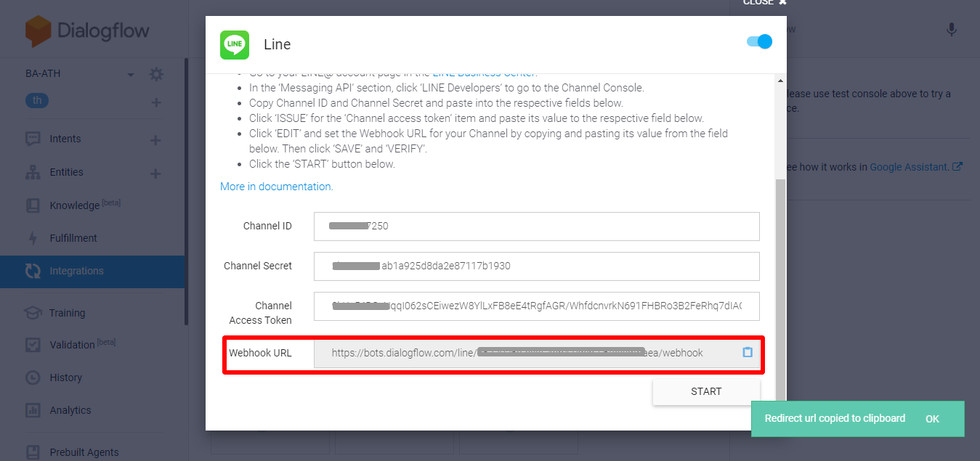The height and width of the screenshot is (461, 980).
Task: Open the More in documentation link
Action: point(276,186)
